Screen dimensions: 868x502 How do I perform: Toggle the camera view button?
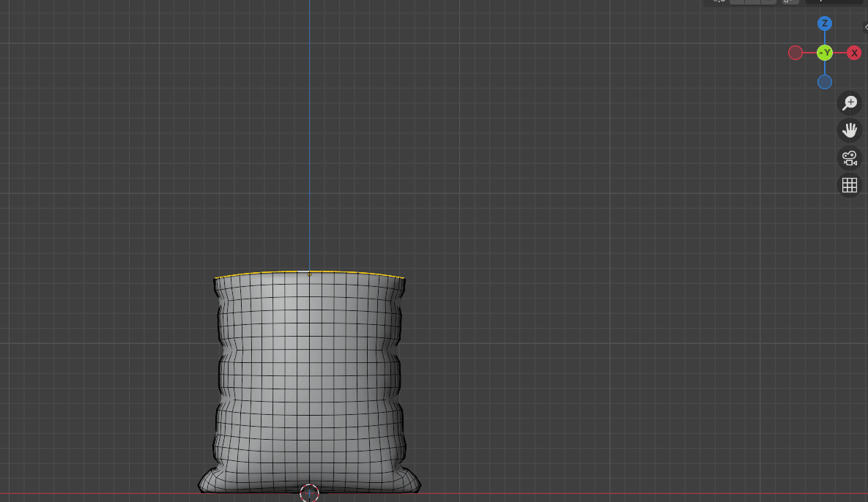pos(850,157)
